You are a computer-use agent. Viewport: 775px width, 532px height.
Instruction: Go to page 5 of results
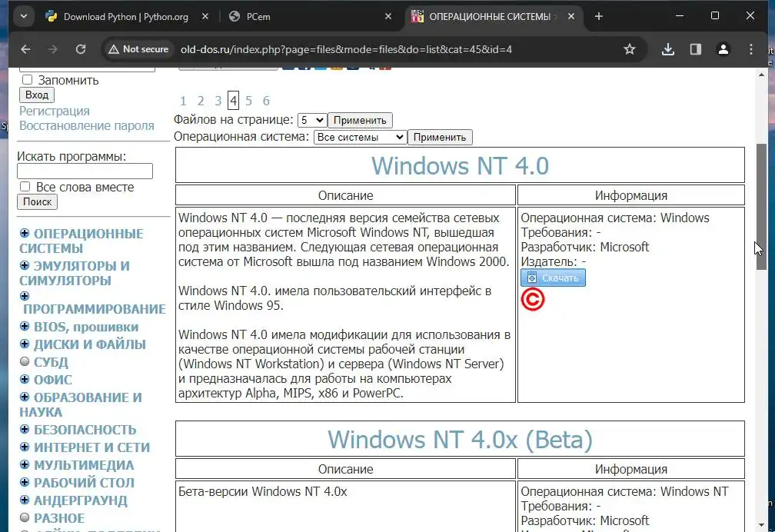pos(248,101)
